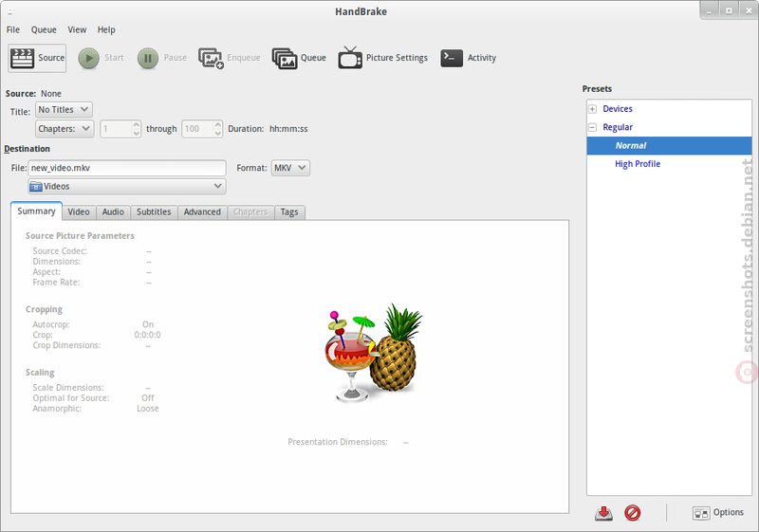Image resolution: width=759 pixels, height=532 pixels.
Task: Decrease the end chapter value
Action: click(218, 133)
